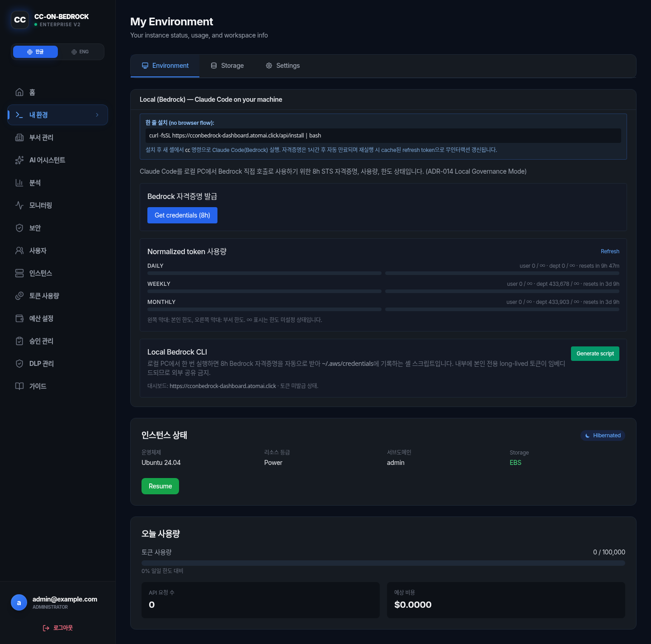Click the Settings tab gear icon
The width and height of the screenshot is (651, 644).
tap(269, 66)
